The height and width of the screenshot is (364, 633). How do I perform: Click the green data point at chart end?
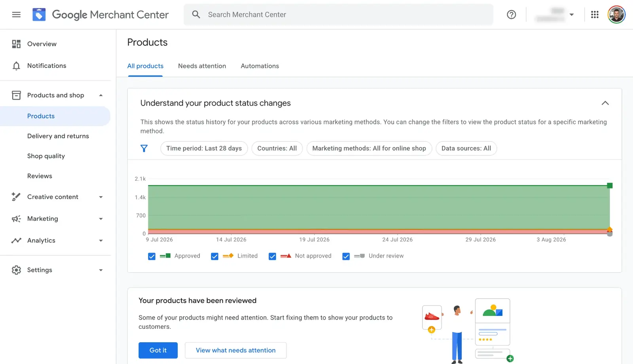click(610, 185)
